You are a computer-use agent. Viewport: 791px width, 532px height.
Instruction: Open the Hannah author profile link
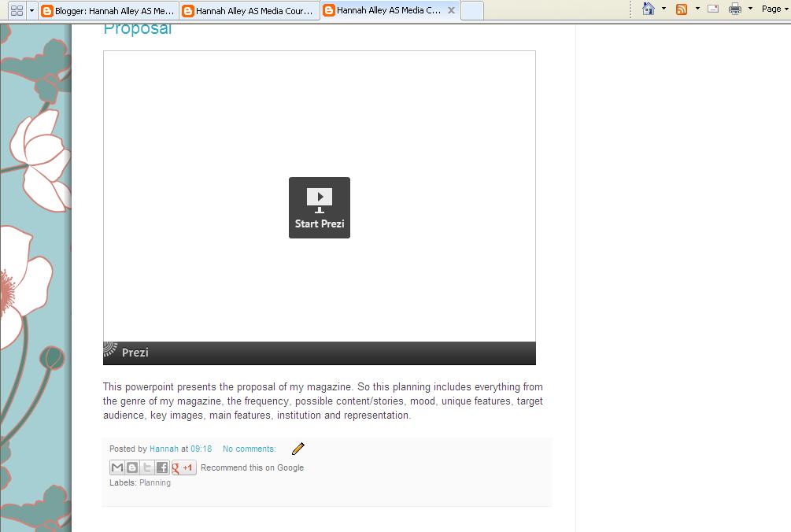tap(164, 449)
